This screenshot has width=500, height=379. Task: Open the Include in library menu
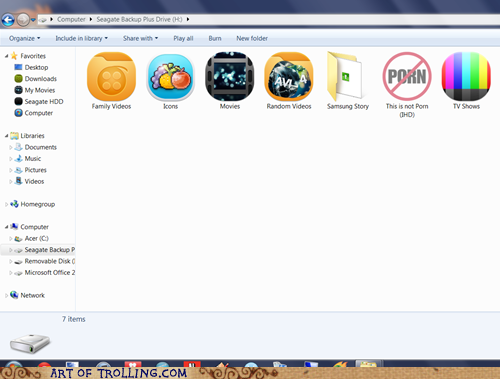tap(82, 38)
